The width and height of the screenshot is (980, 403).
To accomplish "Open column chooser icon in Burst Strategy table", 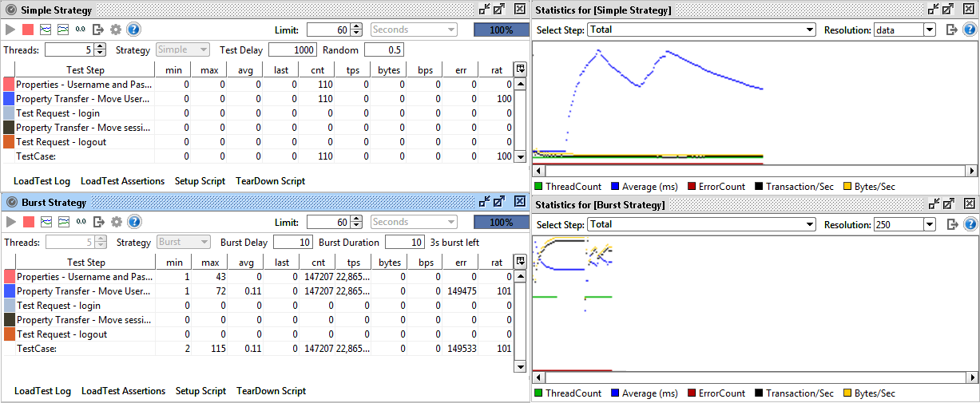I will click(521, 261).
